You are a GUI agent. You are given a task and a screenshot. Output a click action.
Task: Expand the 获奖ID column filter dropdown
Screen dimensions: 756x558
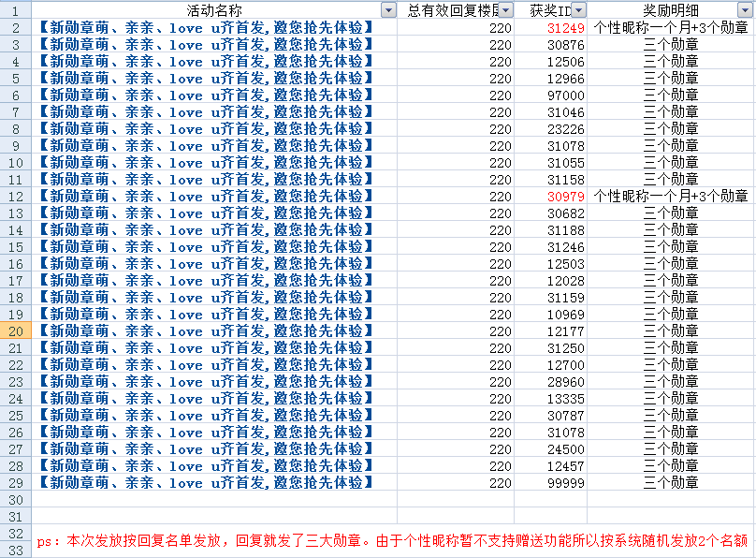coord(578,10)
